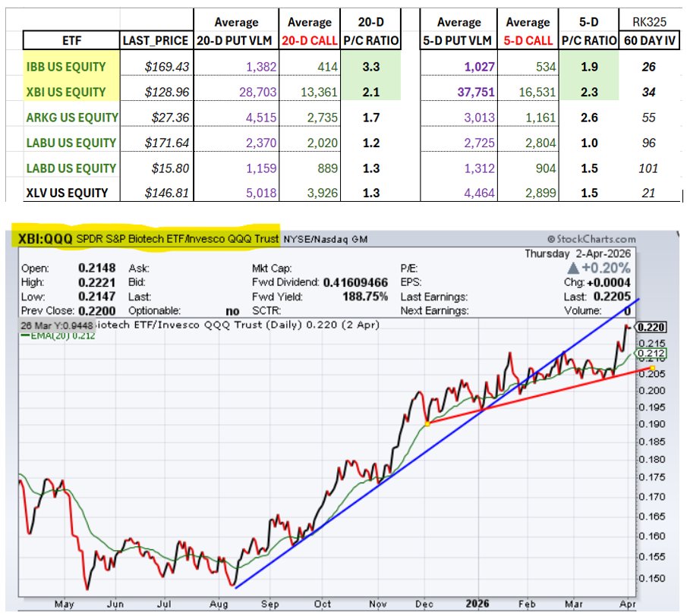The height and width of the screenshot is (616, 687).
Task: Click the 20-D P/C RATIO header
Action: point(370,31)
